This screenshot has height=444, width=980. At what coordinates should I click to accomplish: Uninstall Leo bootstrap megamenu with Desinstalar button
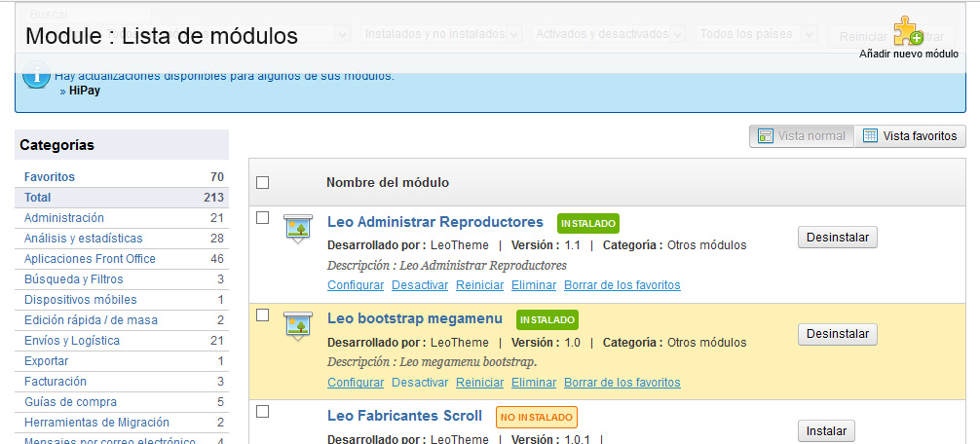pos(838,334)
